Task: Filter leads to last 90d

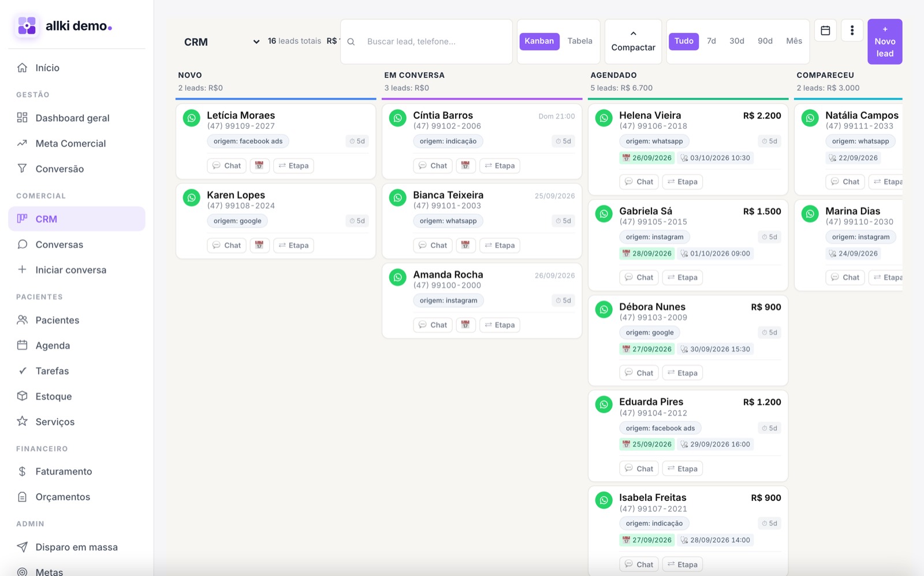Action: (765, 41)
